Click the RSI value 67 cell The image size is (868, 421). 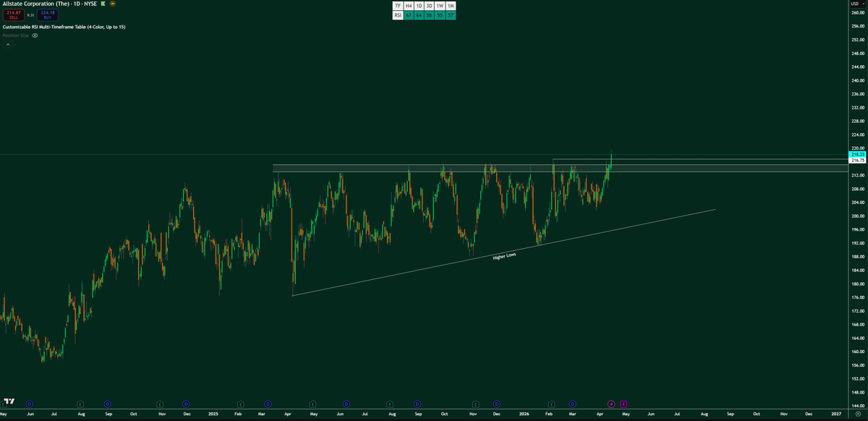(409, 14)
